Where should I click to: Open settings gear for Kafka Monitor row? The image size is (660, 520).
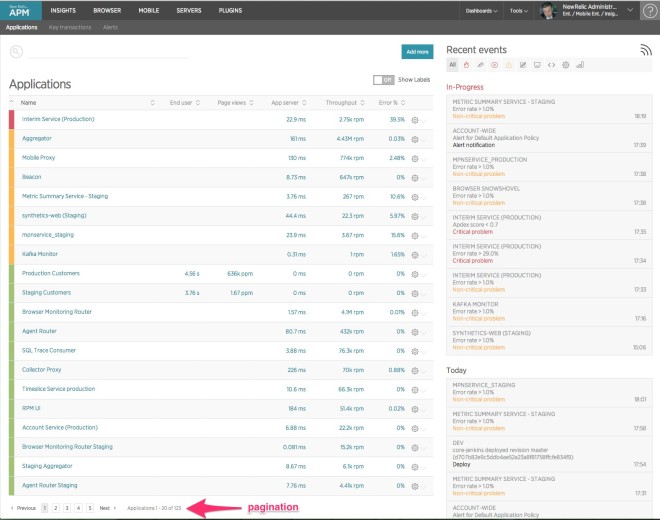(415, 255)
